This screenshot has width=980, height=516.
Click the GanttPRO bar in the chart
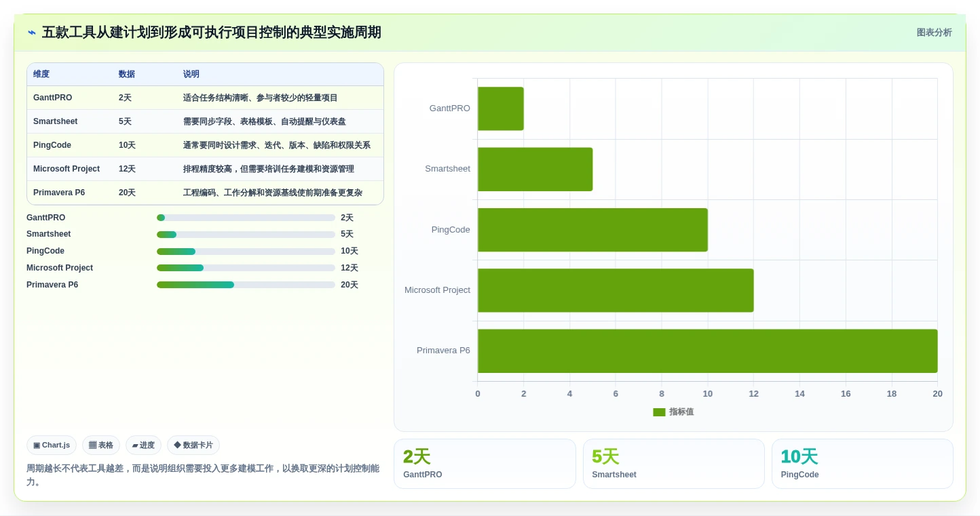501,108
